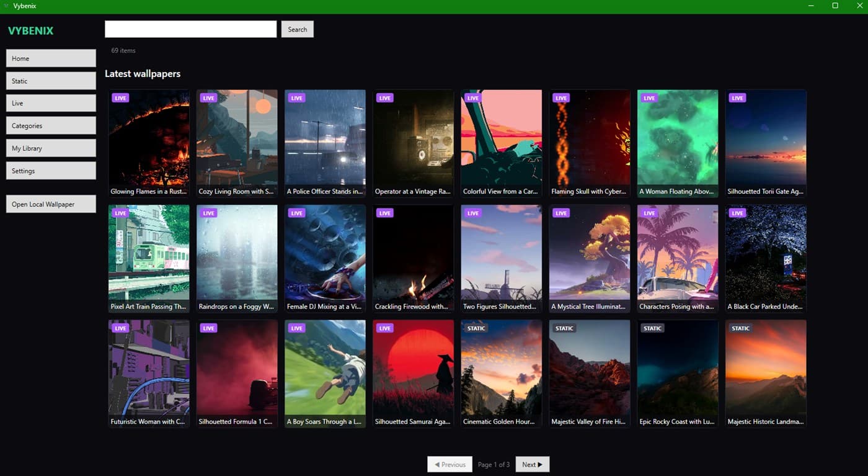Go to Static wallpapers section
868x476 pixels.
(x=51, y=81)
